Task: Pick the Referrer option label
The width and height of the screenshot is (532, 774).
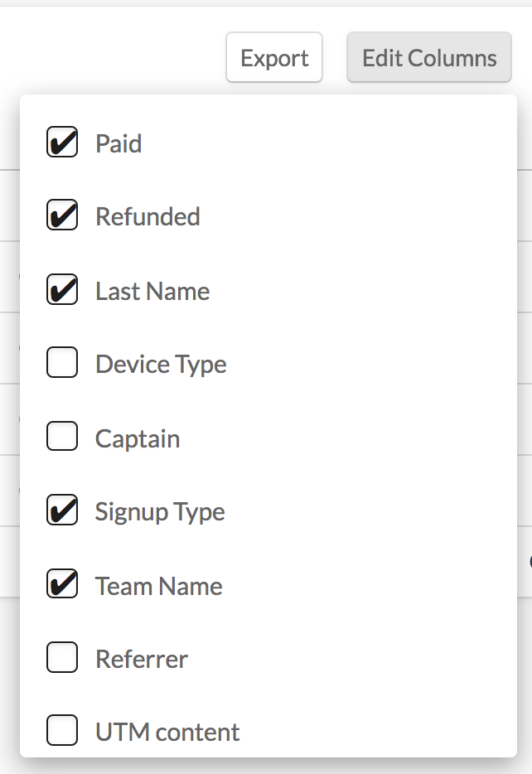Action: [142, 659]
